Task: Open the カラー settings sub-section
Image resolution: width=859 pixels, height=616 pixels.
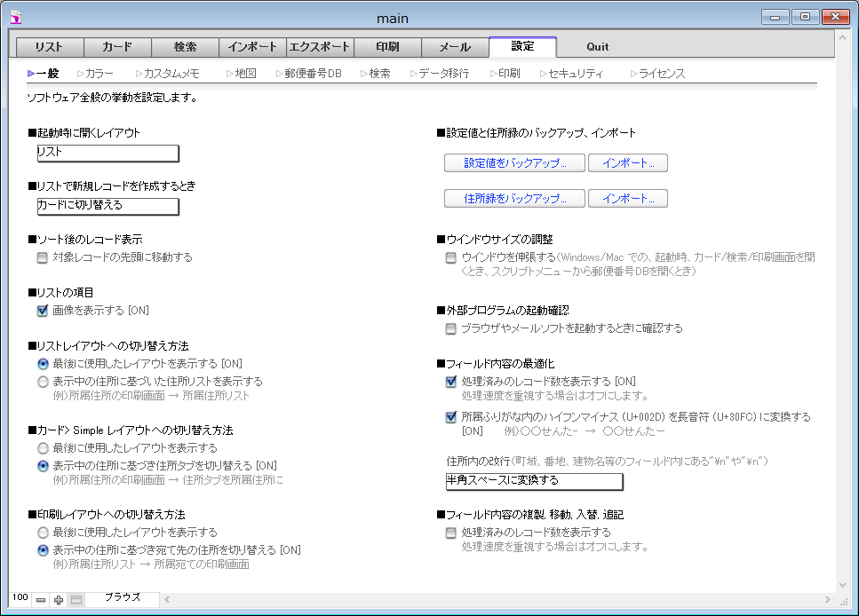Action: click(x=97, y=74)
